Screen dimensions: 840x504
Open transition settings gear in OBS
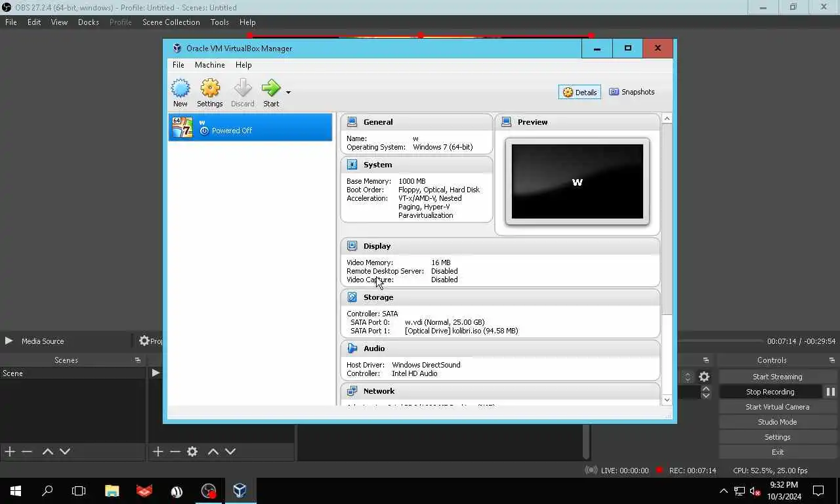(704, 377)
